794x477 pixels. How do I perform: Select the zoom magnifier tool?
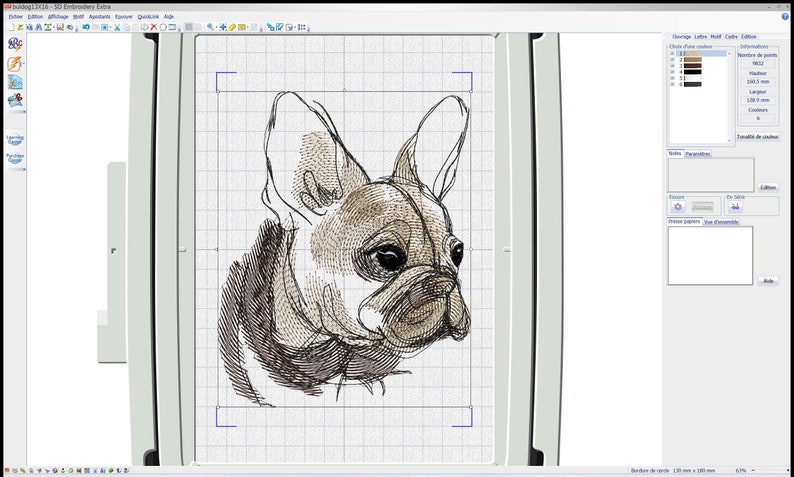pyautogui.click(x=210, y=27)
